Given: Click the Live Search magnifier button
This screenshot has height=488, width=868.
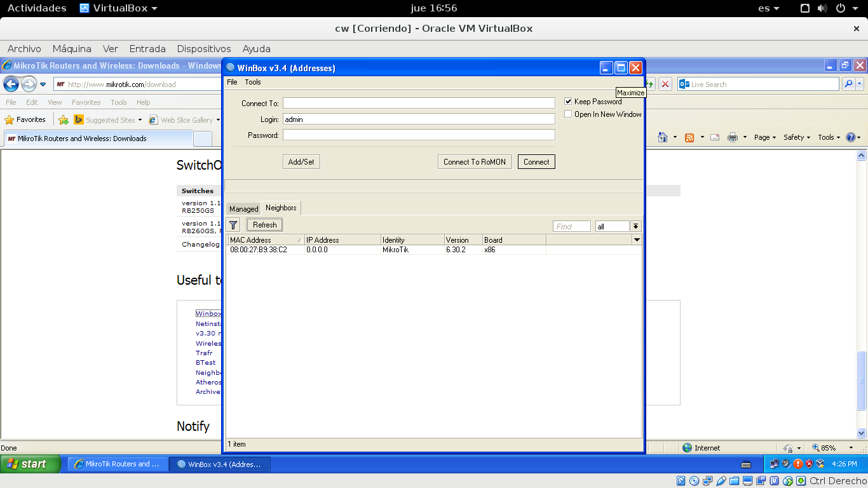Looking at the screenshot, I should click(x=848, y=84).
